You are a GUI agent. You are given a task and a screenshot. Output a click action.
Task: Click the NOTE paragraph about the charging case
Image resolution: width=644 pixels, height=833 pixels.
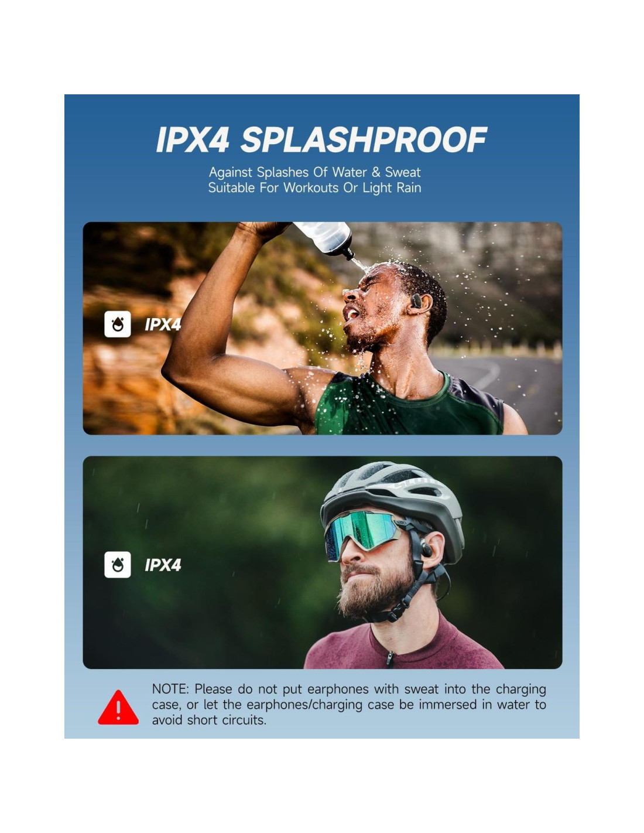(x=349, y=705)
